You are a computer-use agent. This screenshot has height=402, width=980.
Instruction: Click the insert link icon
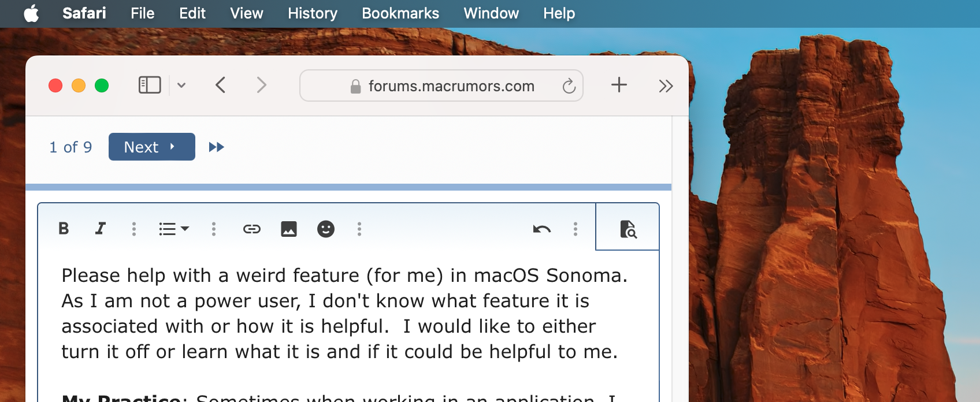[252, 229]
